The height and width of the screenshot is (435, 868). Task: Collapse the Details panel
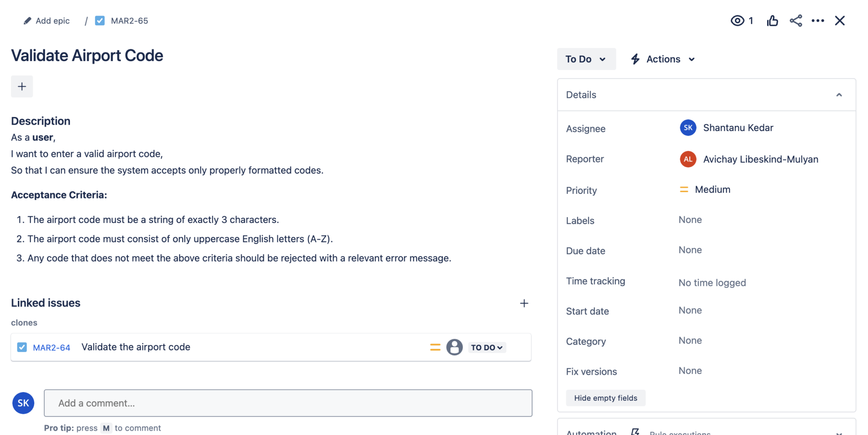pos(840,95)
